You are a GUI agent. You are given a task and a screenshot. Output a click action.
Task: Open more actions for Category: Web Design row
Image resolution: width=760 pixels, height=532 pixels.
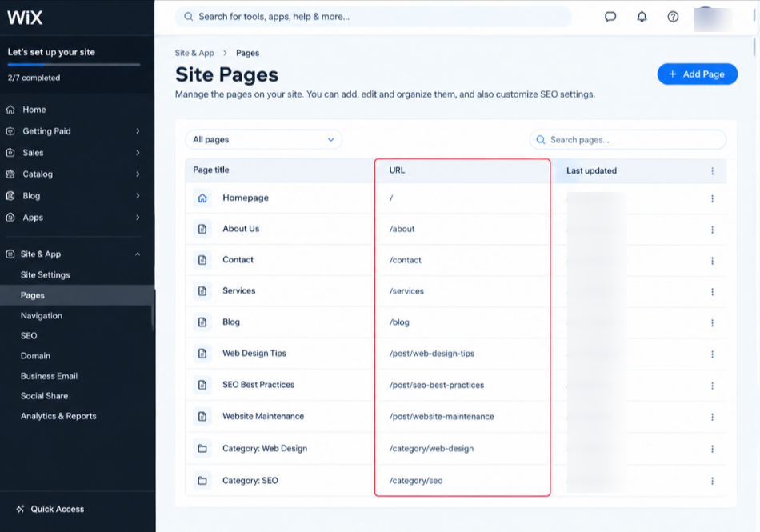[x=712, y=449]
